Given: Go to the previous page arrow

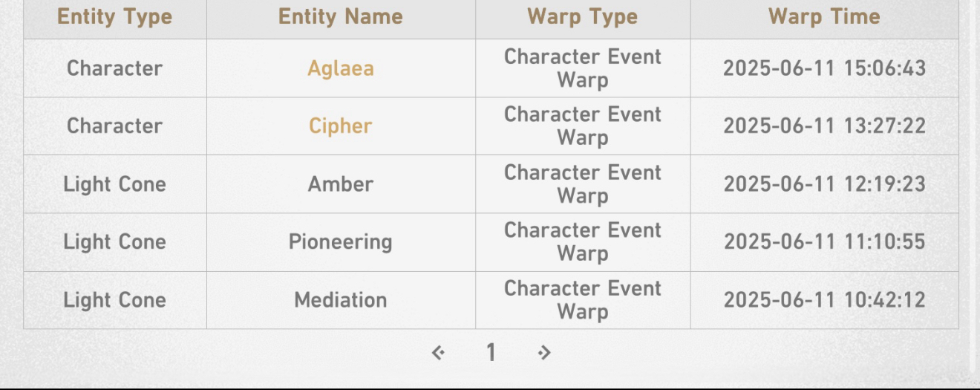Looking at the screenshot, I should pos(439,352).
